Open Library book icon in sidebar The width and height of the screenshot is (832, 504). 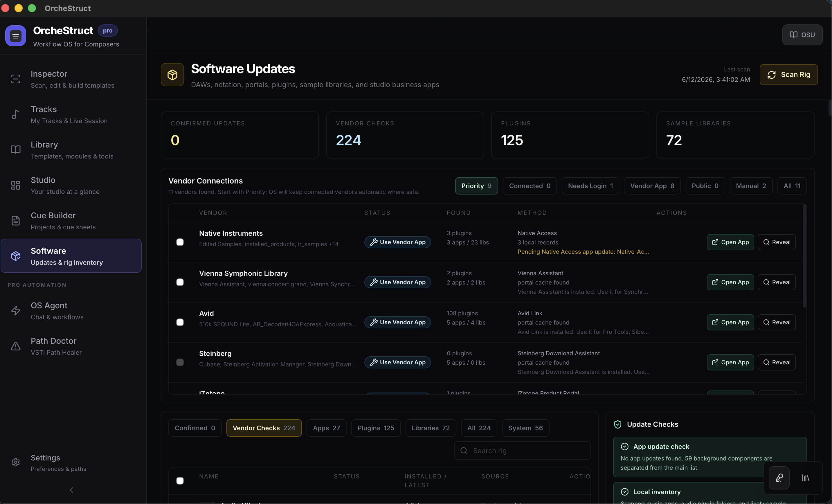pos(16,150)
